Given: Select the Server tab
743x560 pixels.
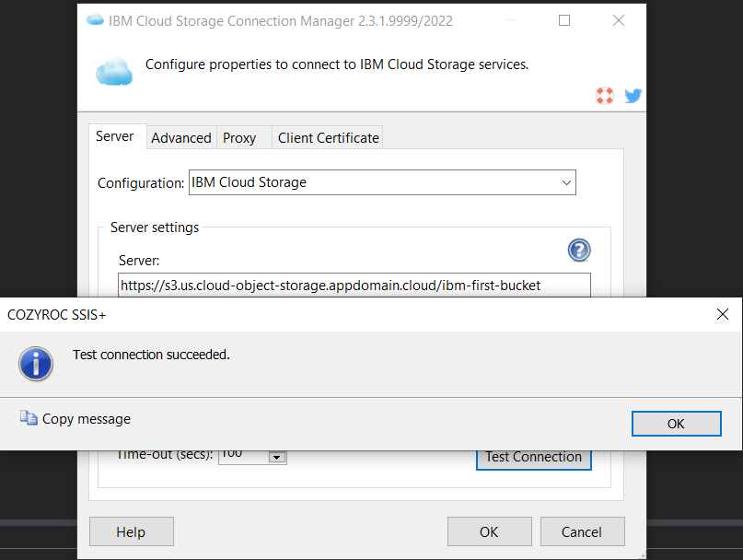Looking at the screenshot, I should point(115,136).
